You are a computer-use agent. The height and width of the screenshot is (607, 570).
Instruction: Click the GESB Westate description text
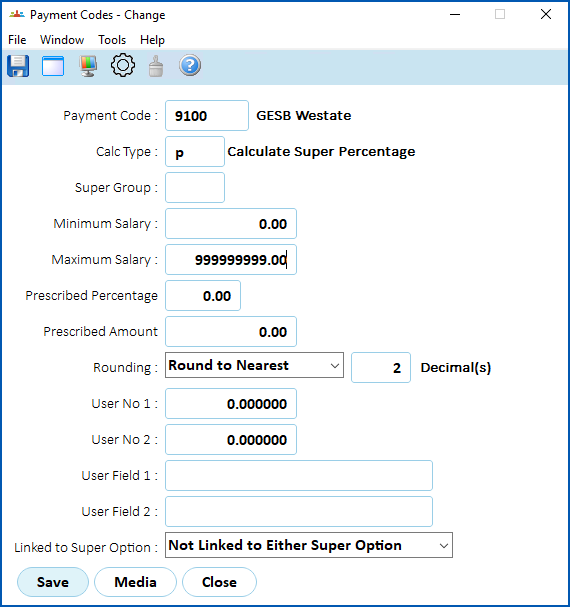tap(304, 115)
